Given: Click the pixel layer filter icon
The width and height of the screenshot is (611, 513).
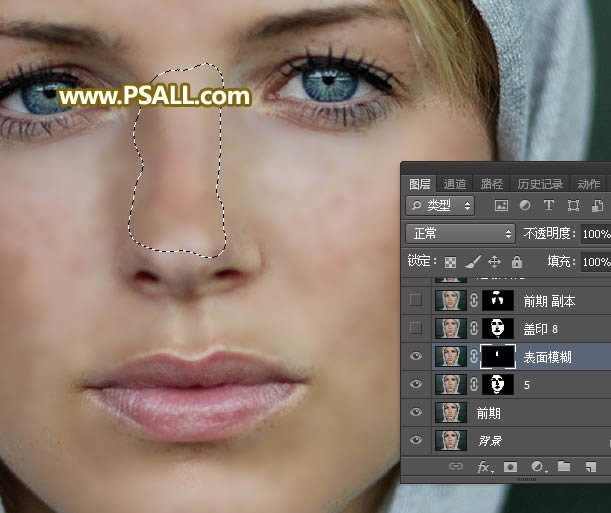Looking at the screenshot, I should pos(499,206).
